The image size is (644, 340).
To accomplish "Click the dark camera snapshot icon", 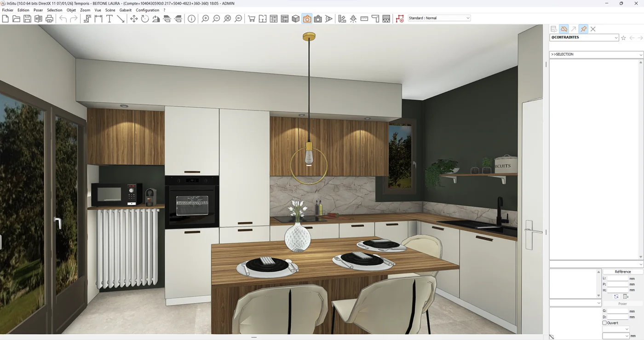I will click(318, 18).
